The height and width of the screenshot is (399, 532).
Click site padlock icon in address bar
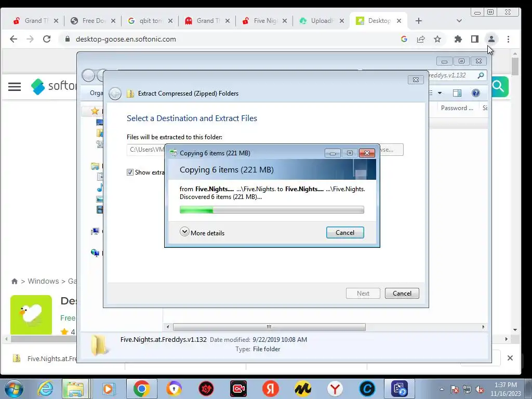67,39
